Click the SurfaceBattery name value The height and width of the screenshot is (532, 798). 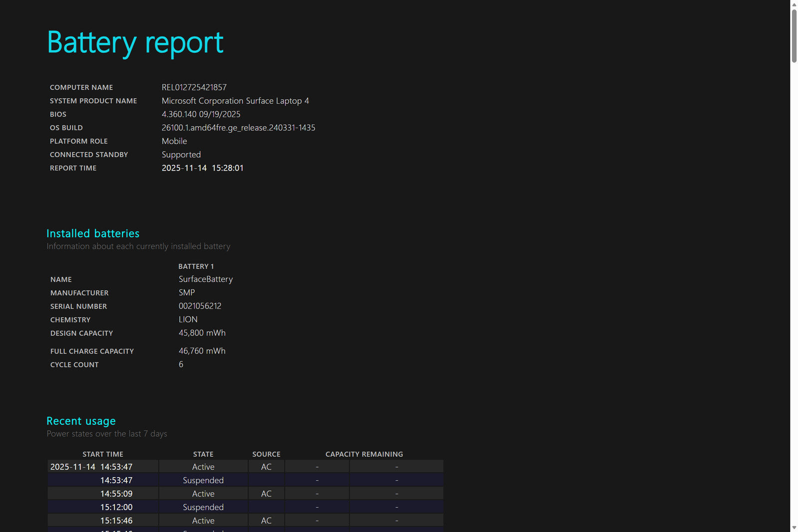[205, 279]
